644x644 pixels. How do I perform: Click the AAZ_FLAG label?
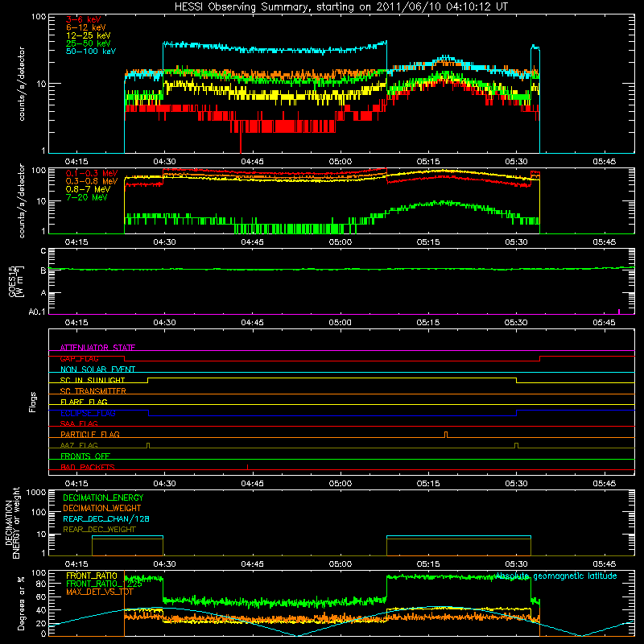[79, 445]
